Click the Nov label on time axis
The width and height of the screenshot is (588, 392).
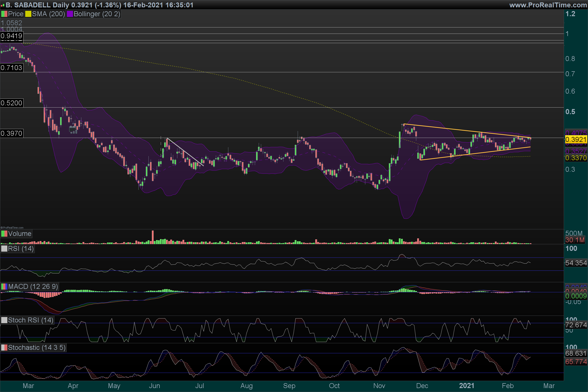(379, 386)
